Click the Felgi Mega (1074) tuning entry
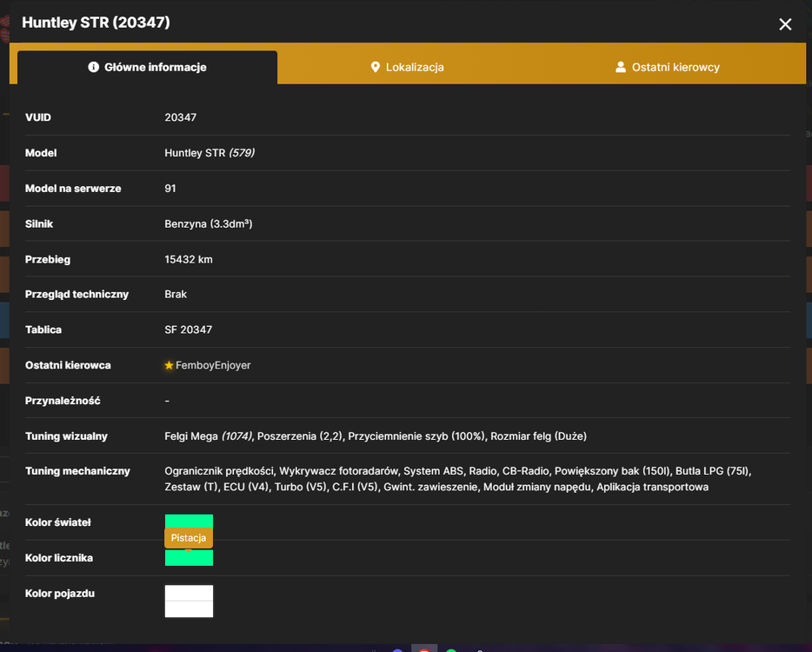This screenshot has height=652, width=812. pyautogui.click(x=208, y=436)
